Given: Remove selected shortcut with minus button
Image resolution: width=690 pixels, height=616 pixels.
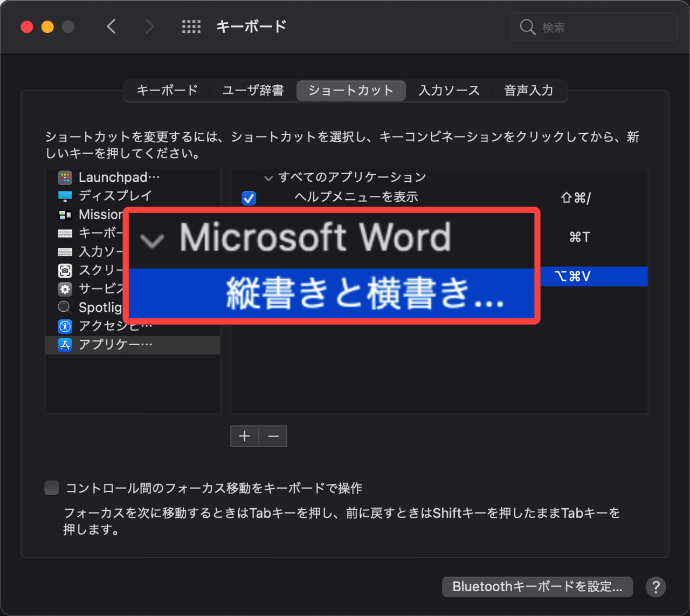Looking at the screenshot, I should point(273,436).
